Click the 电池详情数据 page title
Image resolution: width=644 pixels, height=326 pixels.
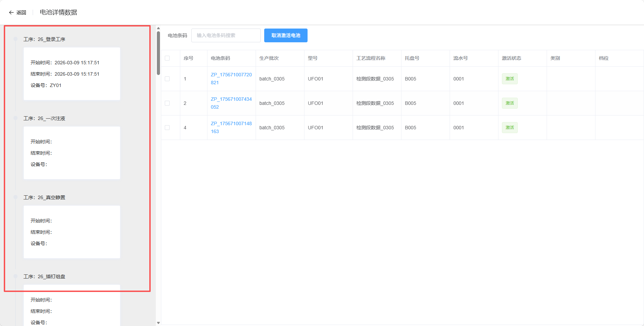pyautogui.click(x=58, y=12)
